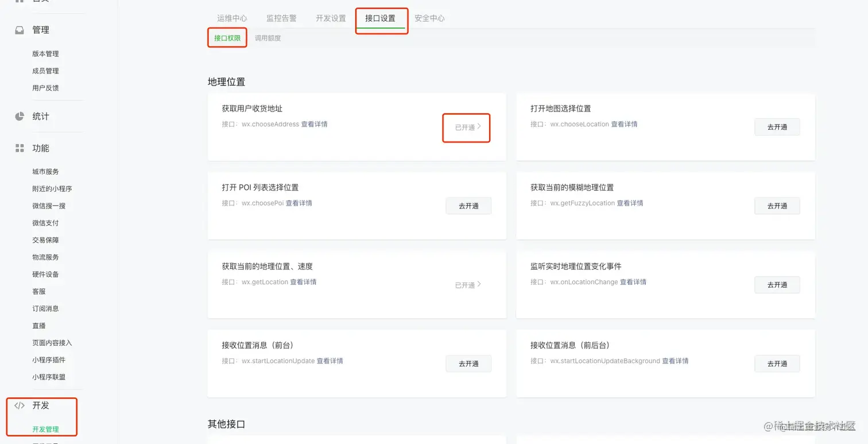Switch to the 开发设置 tab
This screenshot has width=868, height=444.
point(331,18)
